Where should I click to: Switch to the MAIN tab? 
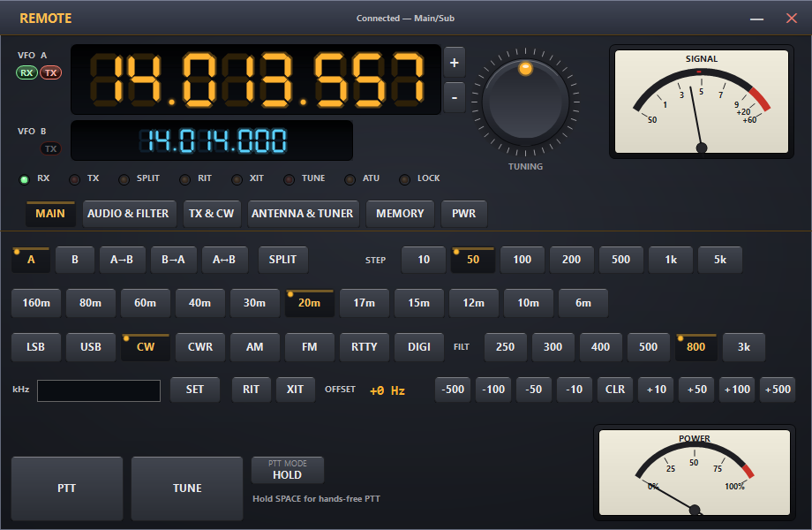(50, 214)
